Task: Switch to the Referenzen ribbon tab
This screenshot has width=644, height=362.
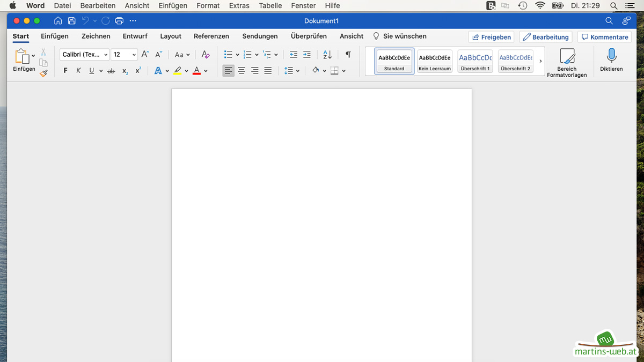Action: pos(211,36)
